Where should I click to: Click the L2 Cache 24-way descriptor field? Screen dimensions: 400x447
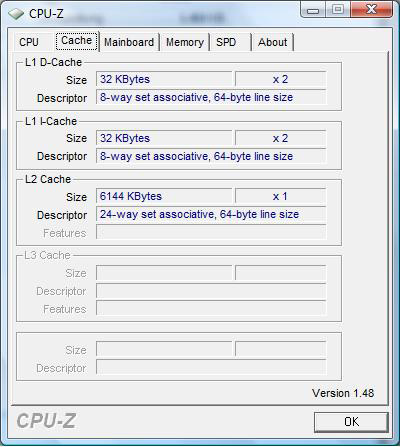tap(211, 214)
